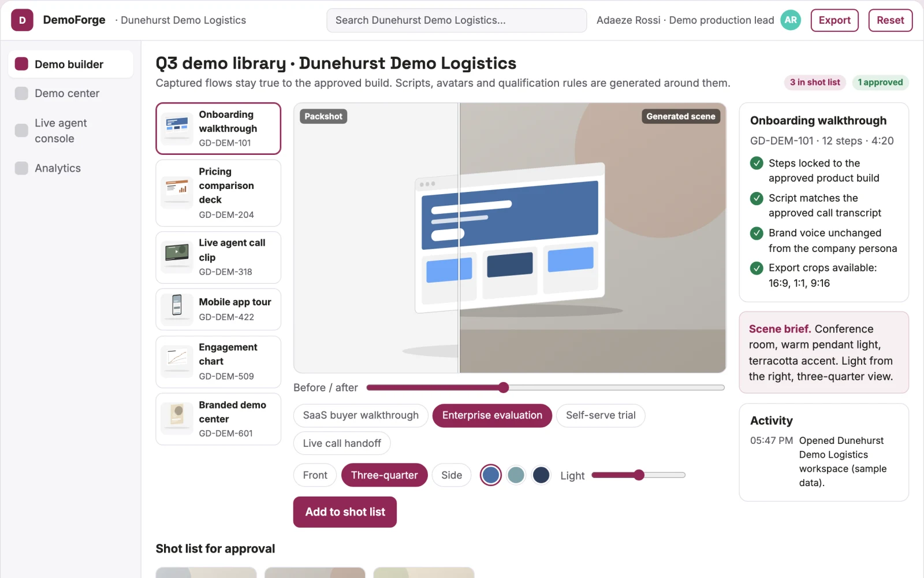Set the view angle to Three-quarter
Viewport: 924px width, 578px height.
pos(384,475)
